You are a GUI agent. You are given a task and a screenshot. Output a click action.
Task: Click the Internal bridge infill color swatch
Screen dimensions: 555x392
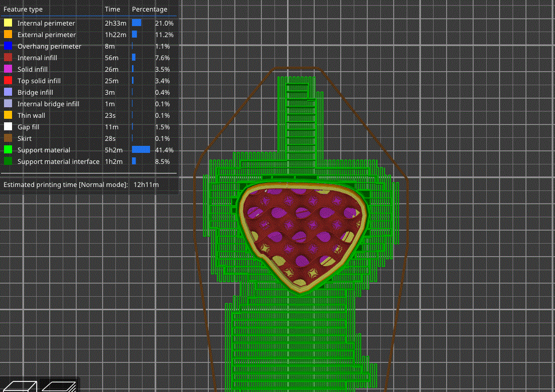pyautogui.click(x=8, y=104)
